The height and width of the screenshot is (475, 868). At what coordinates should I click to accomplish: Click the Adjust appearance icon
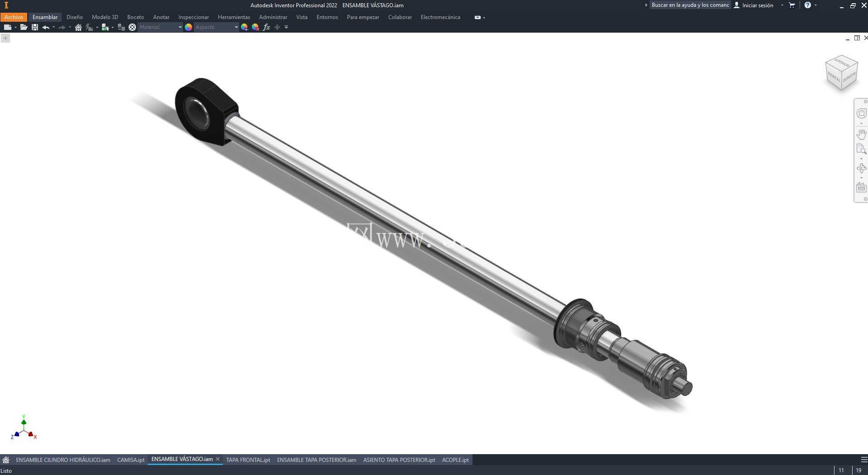click(245, 27)
